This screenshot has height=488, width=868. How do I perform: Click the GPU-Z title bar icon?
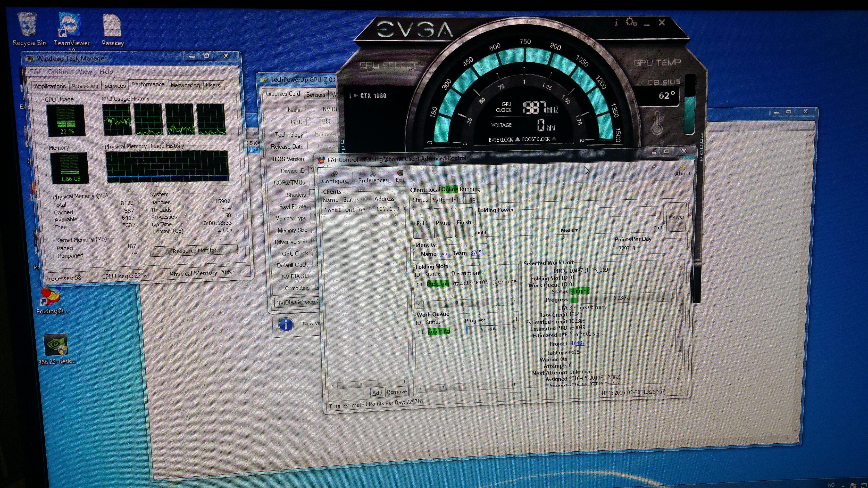[264, 80]
